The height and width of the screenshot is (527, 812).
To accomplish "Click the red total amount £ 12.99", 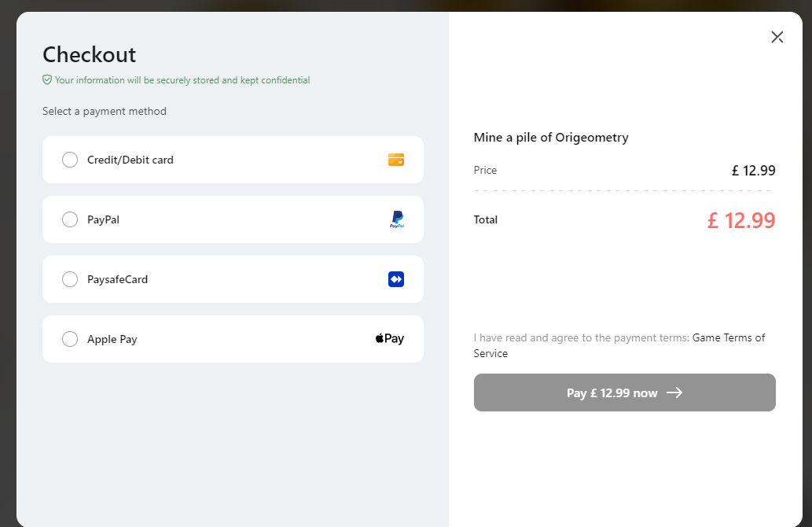I will click(x=741, y=221).
